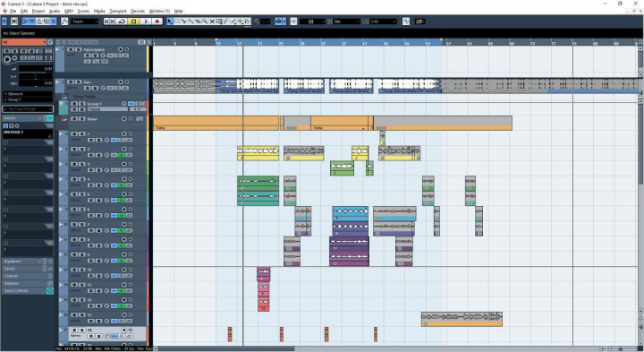Toggle the Inspector panel visibility button
Image resolution: width=644 pixels, height=352 pixels.
click(x=25, y=21)
